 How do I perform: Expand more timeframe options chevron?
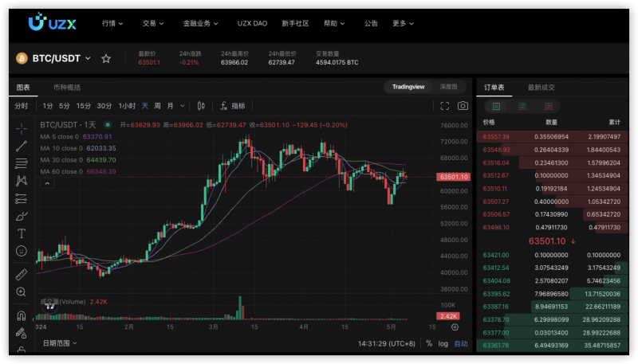[x=183, y=106]
